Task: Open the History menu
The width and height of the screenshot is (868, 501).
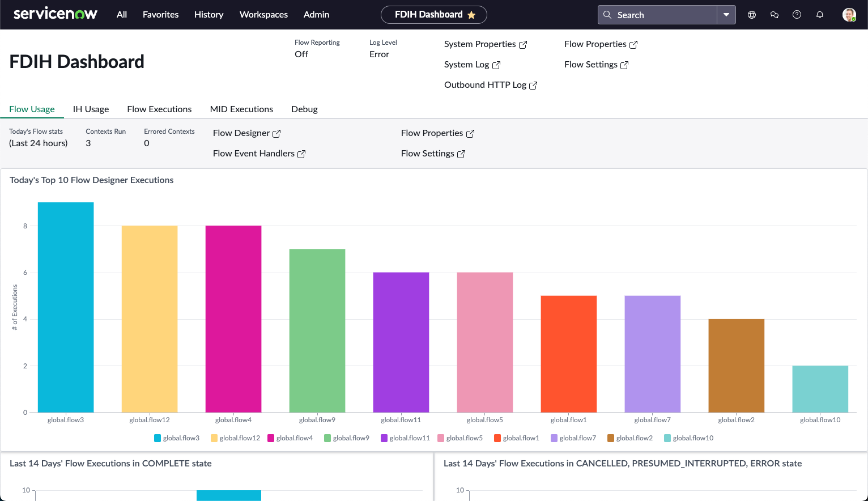Action: 209,15
